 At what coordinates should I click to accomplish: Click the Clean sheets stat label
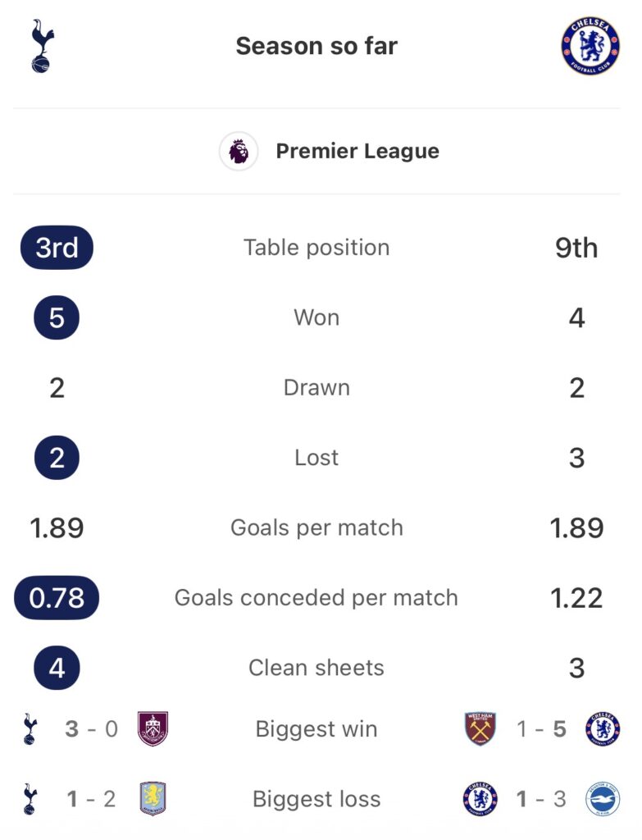(316, 668)
